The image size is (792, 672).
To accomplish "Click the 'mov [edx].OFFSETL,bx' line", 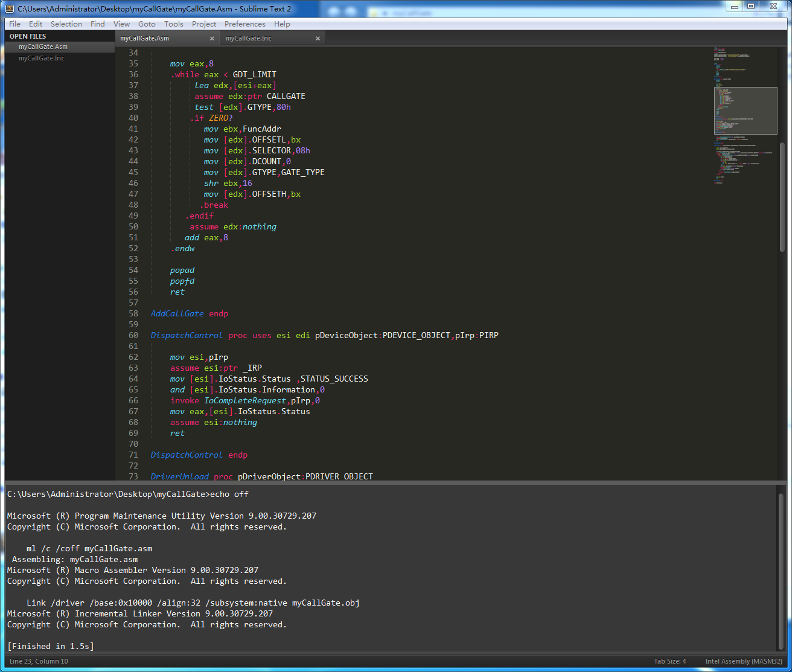I will click(x=252, y=140).
